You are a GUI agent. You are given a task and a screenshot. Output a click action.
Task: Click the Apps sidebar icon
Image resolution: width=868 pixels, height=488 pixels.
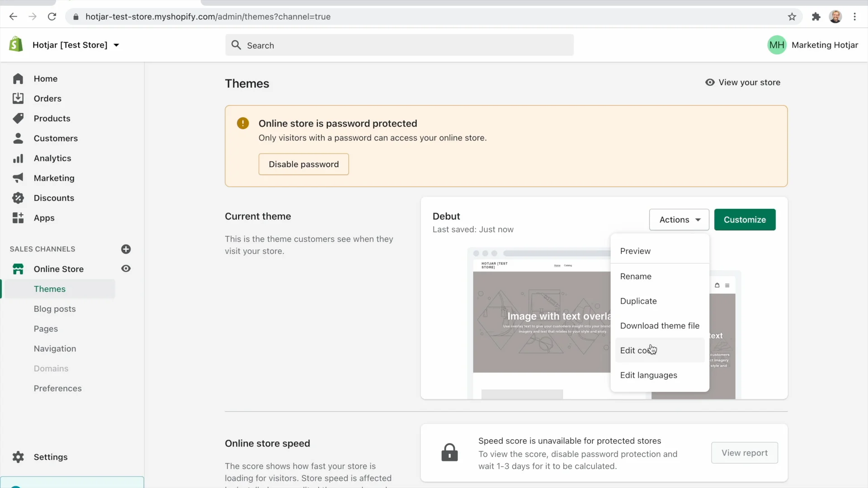tap(19, 217)
